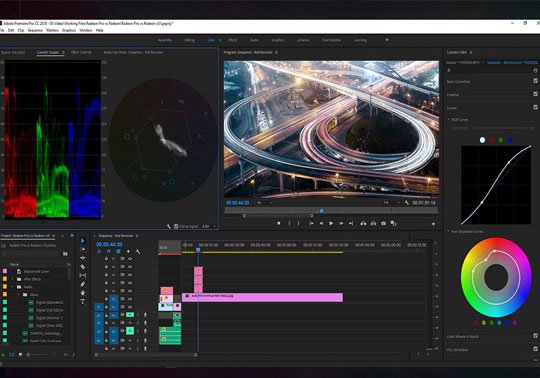Click the Lift button
Viewport: 540px width, 378px height.
(x=363, y=223)
